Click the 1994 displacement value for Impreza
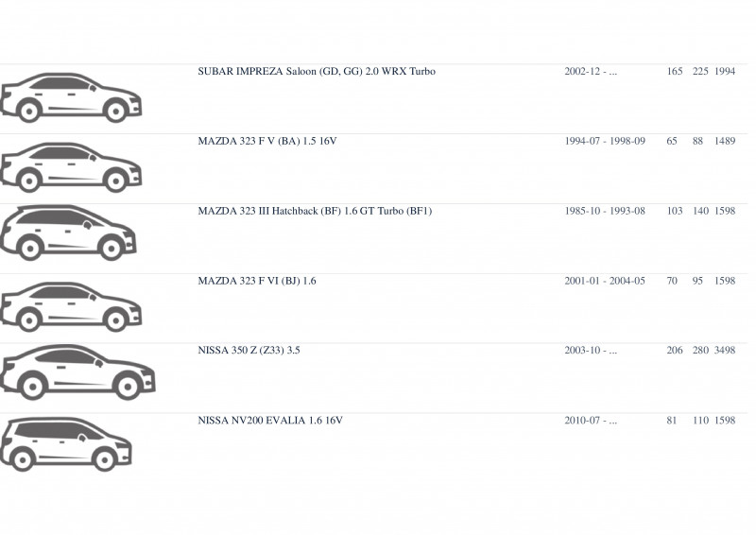This screenshot has width=756, height=535. tap(725, 72)
